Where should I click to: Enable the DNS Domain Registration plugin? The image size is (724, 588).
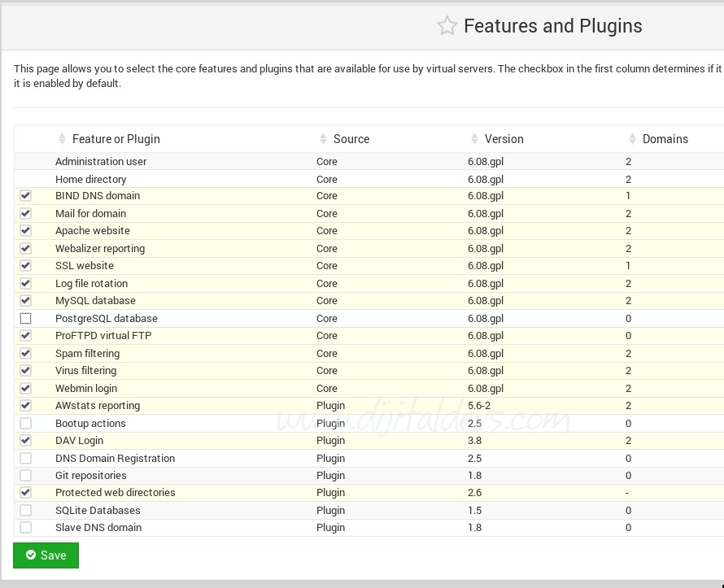25,458
